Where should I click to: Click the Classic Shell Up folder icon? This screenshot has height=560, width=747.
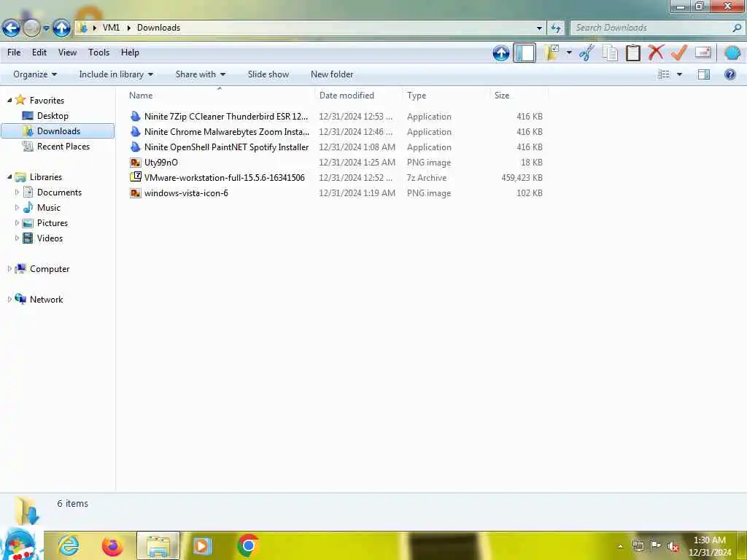click(500, 52)
